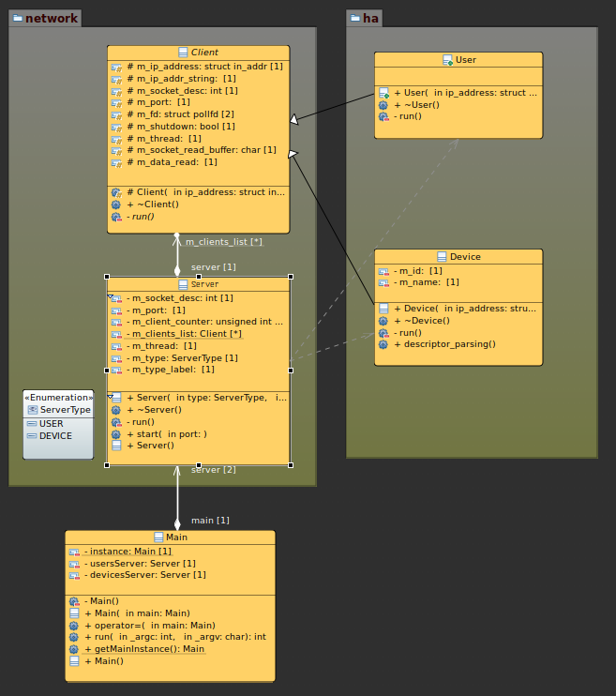The width and height of the screenshot is (616, 696).
Task: Click the gear icon beside start( in port: )
Action: click(116, 434)
